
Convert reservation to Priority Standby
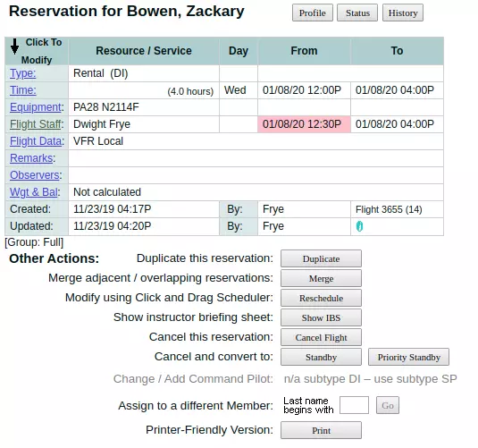coord(408,357)
